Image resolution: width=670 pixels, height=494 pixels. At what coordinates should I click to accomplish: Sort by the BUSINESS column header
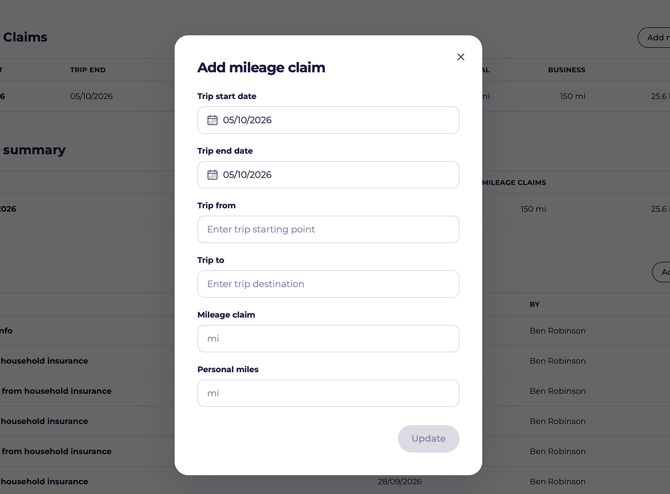coord(567,70)
